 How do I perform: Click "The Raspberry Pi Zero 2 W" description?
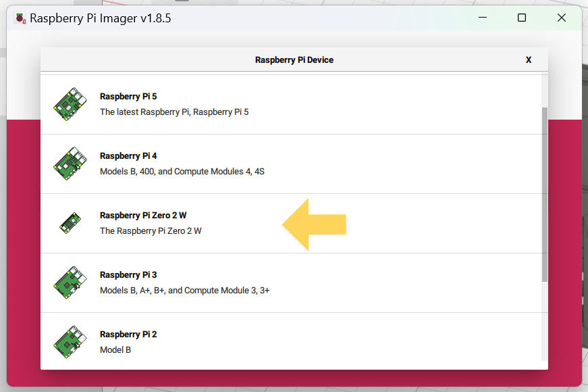click(151, 231)
